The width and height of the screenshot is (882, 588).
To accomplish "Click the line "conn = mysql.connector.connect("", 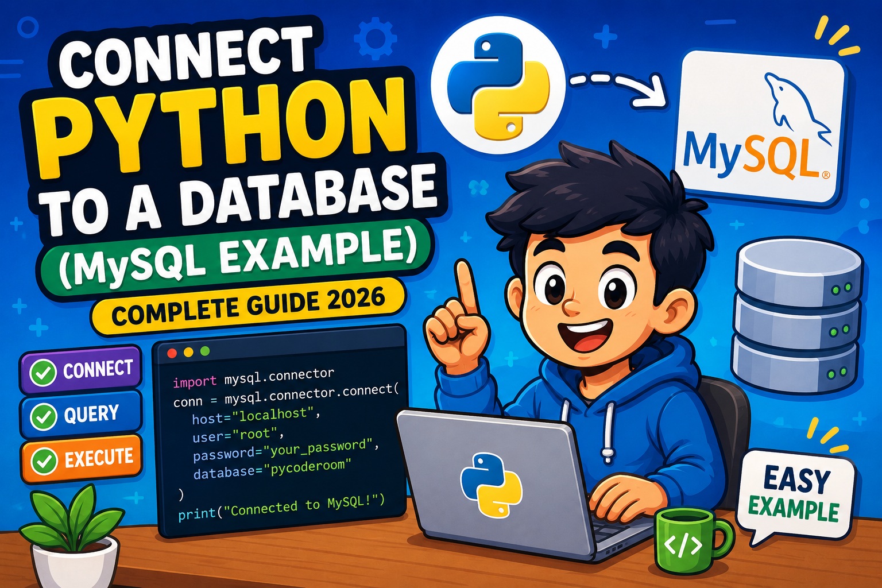I will pyautogui.click(x=286, y=395).
